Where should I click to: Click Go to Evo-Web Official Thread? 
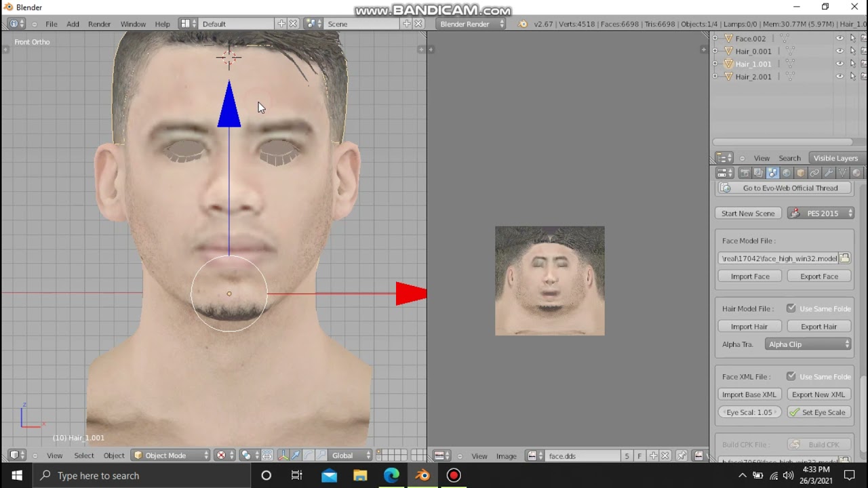[x=785, y=188]
